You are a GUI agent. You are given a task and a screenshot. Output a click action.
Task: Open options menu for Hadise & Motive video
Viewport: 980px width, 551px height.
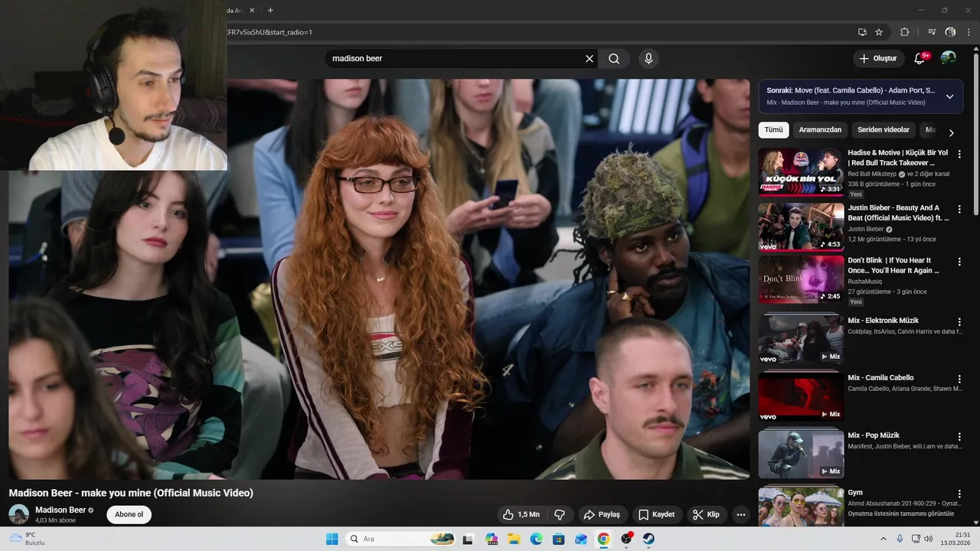point(959,154)
